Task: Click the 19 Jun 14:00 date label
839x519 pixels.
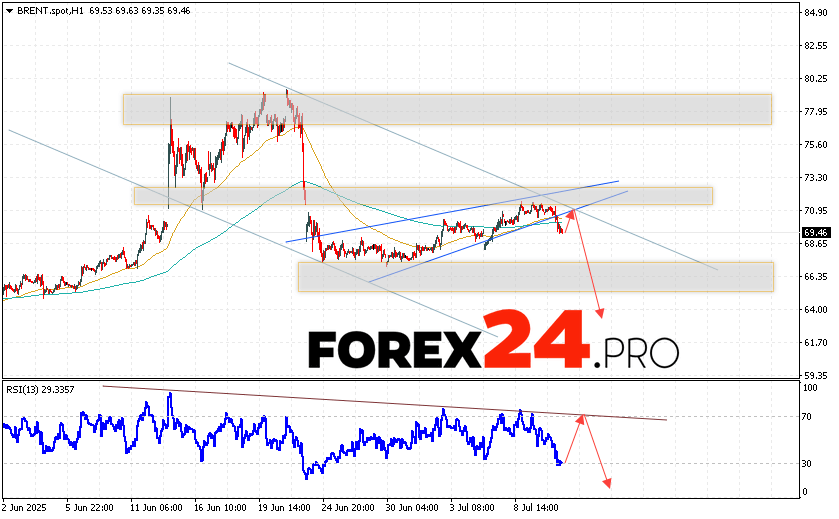Action: coord(282,508)
